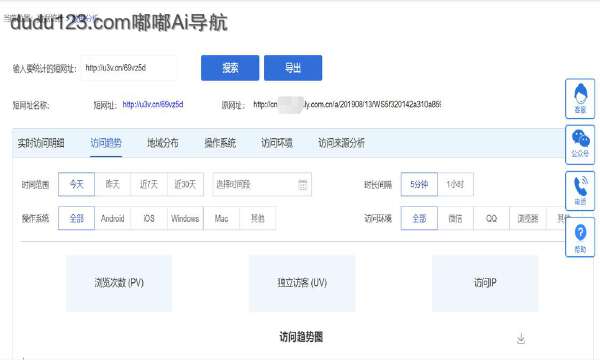The image size is (600, 360).
Task: Switch to 地域分布 tab
Action: [x=163, y=143]
